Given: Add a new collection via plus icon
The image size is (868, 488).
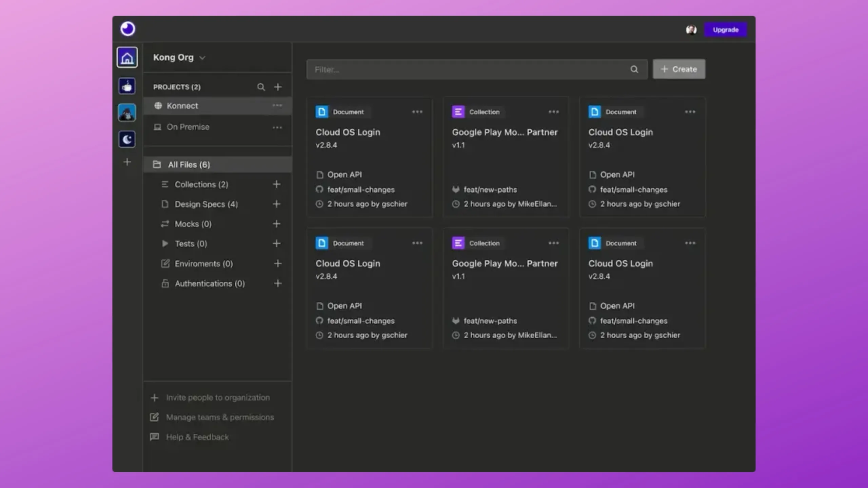Looking at the screenshot, I should point(276,184).
